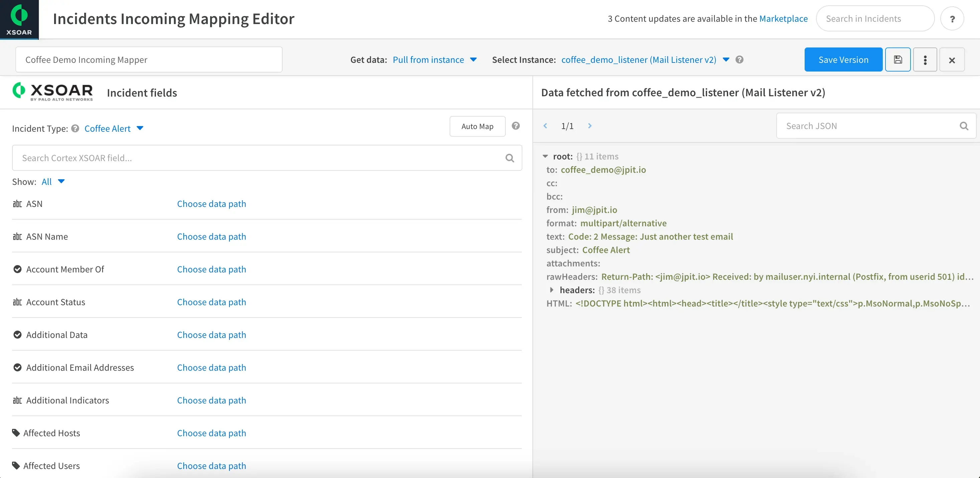The image size is (980, 478).
Task: Expand the root JSON tree item
Action: (544, 156)
